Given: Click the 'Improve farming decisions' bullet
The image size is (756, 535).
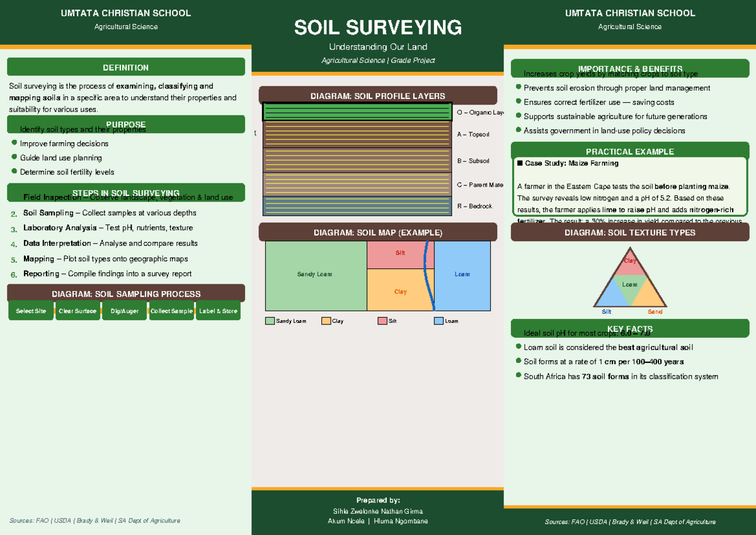Looking at the screenshot, I should pos(64,144).
